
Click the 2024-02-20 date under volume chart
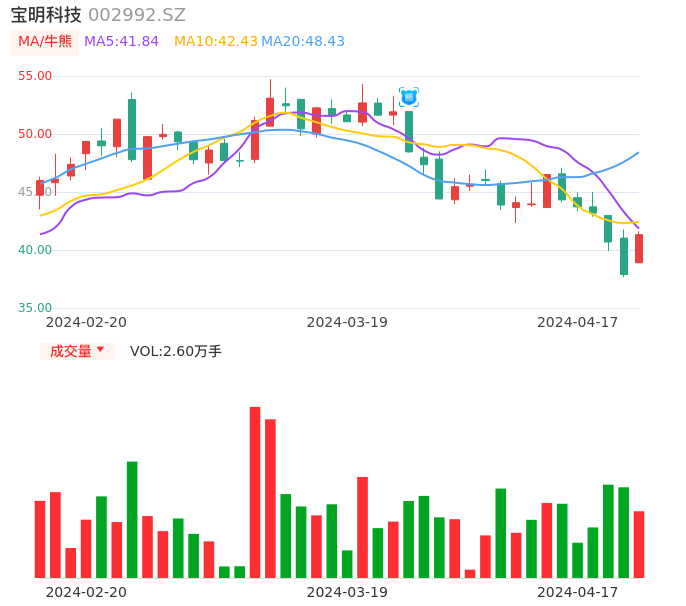[x=86, y=592]
